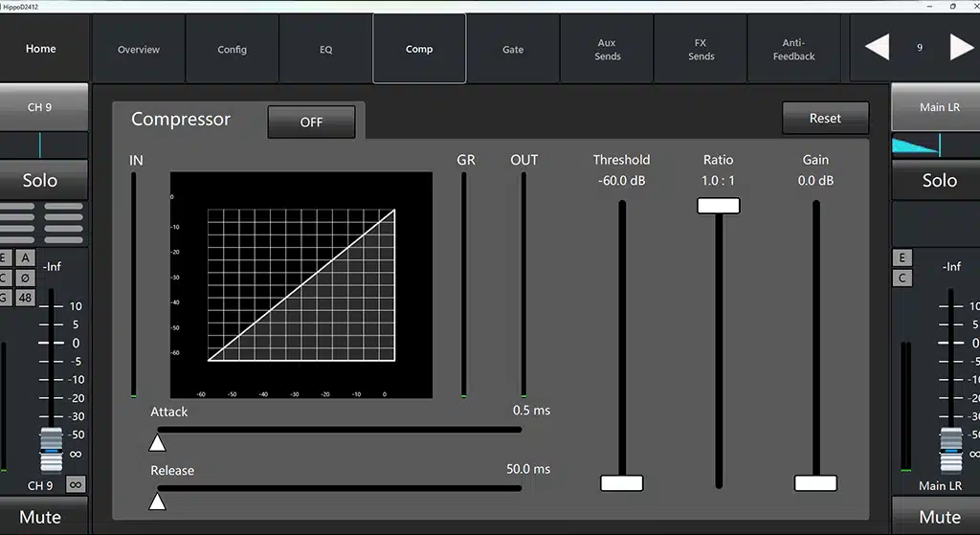This screenshot has width=980, height=535.
Task: Click the Gain slider handle
Action: [815, 483]
